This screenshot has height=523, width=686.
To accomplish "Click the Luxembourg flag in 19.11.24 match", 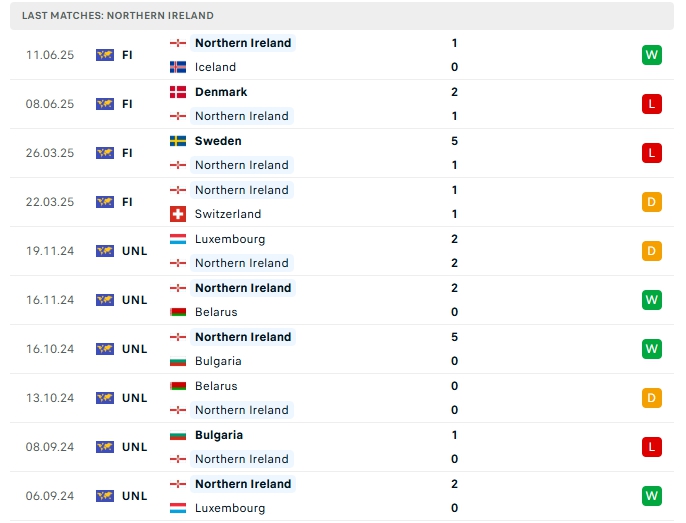I will pos(178,239).
